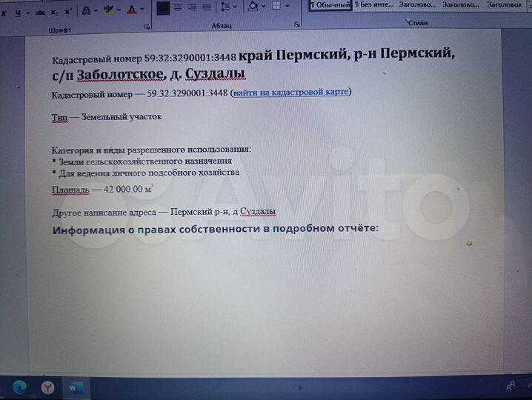Click the underlined word Площадь
Viewport: 532px width, 400px height.
click(70, 190)
